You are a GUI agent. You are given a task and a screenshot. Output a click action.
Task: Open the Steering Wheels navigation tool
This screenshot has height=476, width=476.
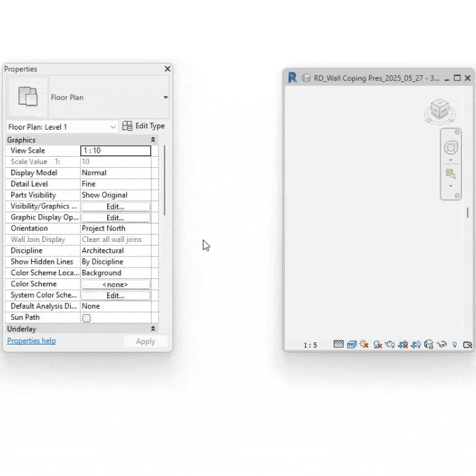[451, 147]
